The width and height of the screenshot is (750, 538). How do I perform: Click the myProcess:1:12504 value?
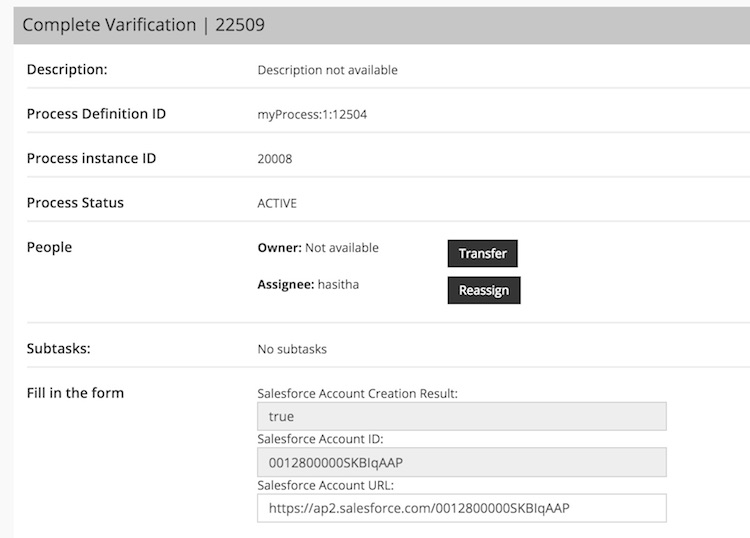(x=312, y=114)
